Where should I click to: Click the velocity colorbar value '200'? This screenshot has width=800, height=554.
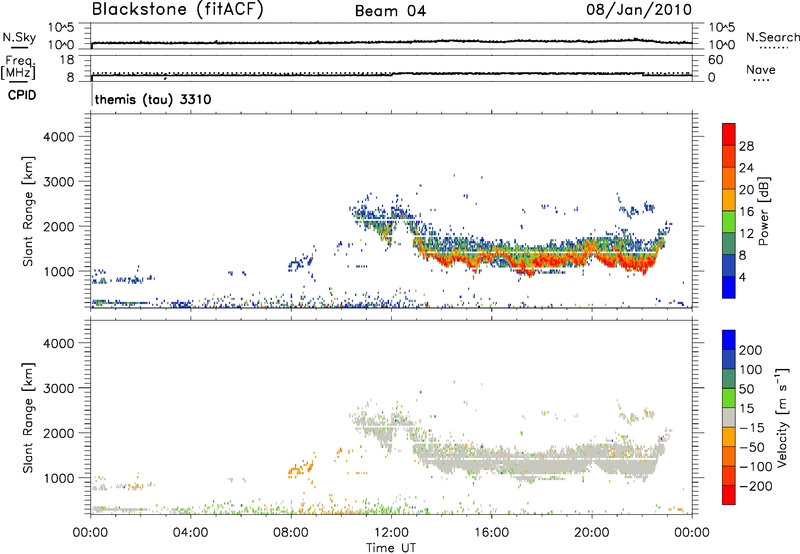(x=751, y=350)
